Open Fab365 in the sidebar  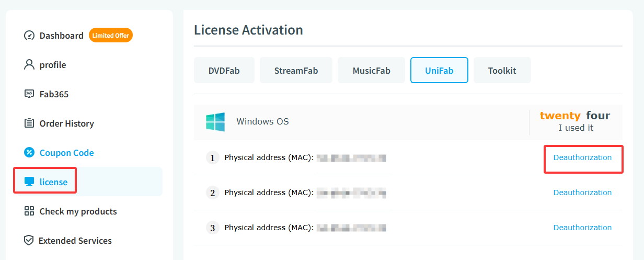54,94
